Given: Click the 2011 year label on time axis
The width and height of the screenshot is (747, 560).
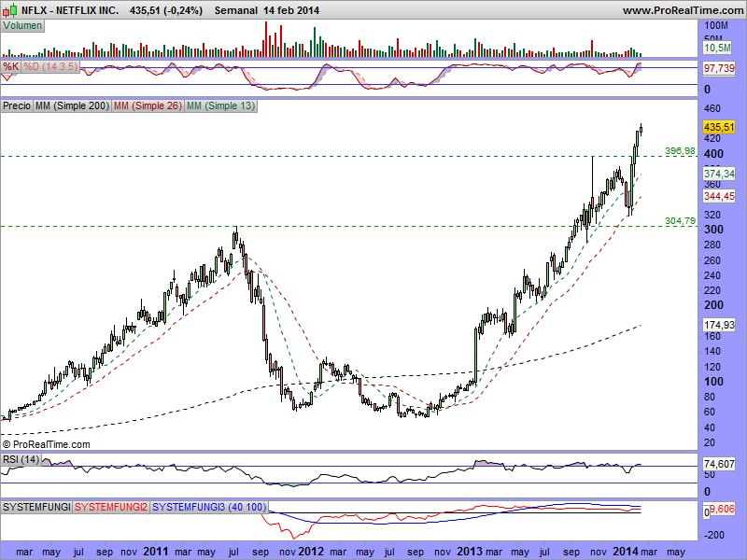Looking at the screenshot, I should pyautogui.click(x=155, y=552).
